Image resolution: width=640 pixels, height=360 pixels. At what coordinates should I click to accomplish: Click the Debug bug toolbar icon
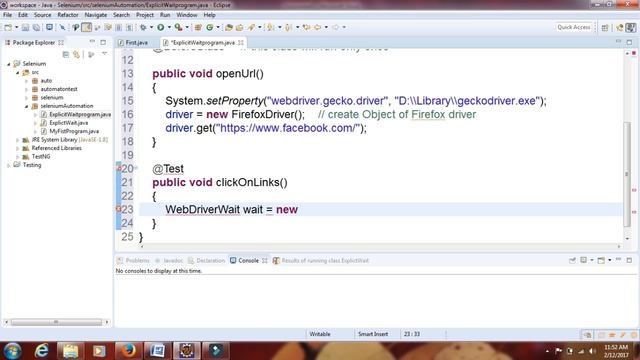point(143,27)
